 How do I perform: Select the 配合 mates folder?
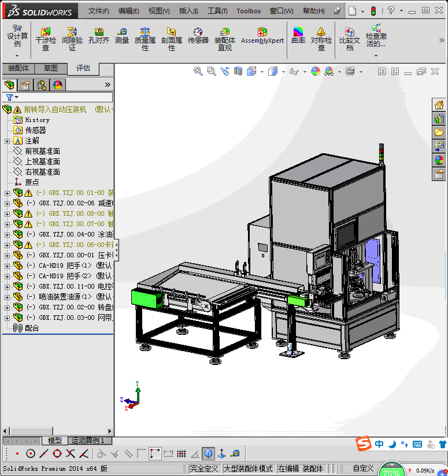point(32,328)
